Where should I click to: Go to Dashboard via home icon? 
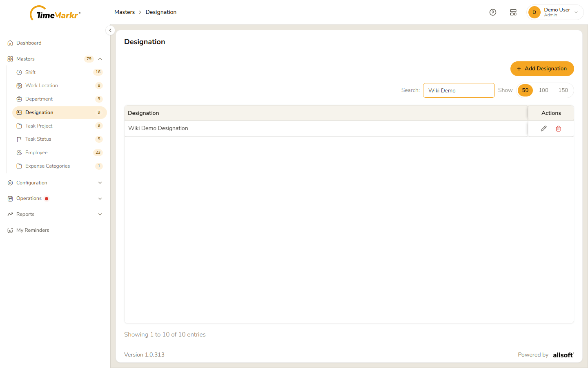coord(10,43)
